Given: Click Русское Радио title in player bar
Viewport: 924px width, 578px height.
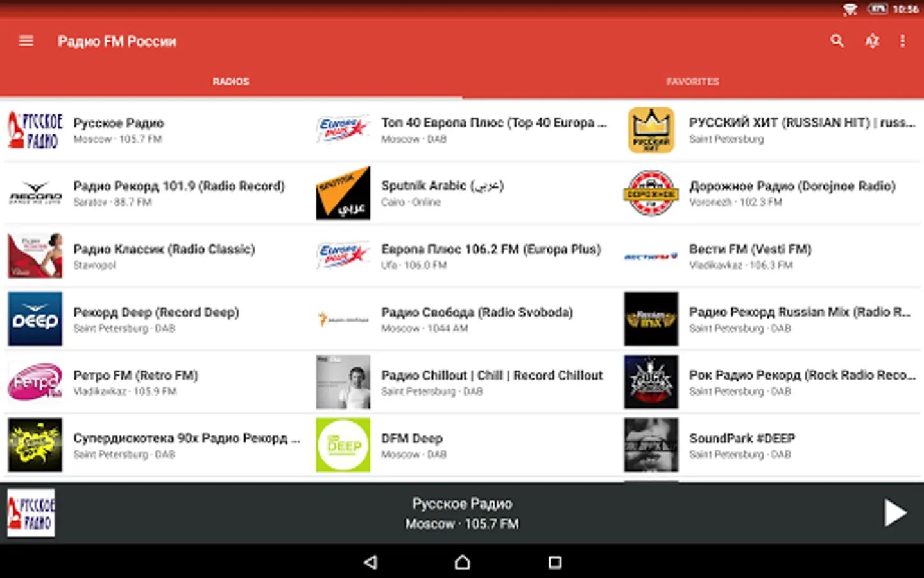Looking at the screenshot, I should [x=462, y=504].
